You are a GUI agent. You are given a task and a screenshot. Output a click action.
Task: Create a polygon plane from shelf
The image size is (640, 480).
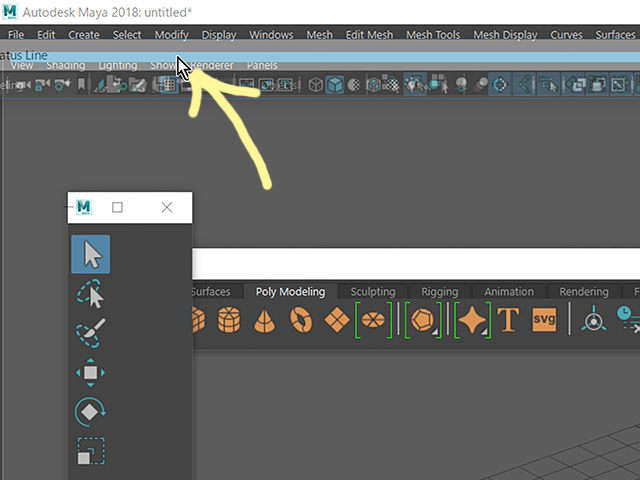pyautogui.click(x=337, y=320)
